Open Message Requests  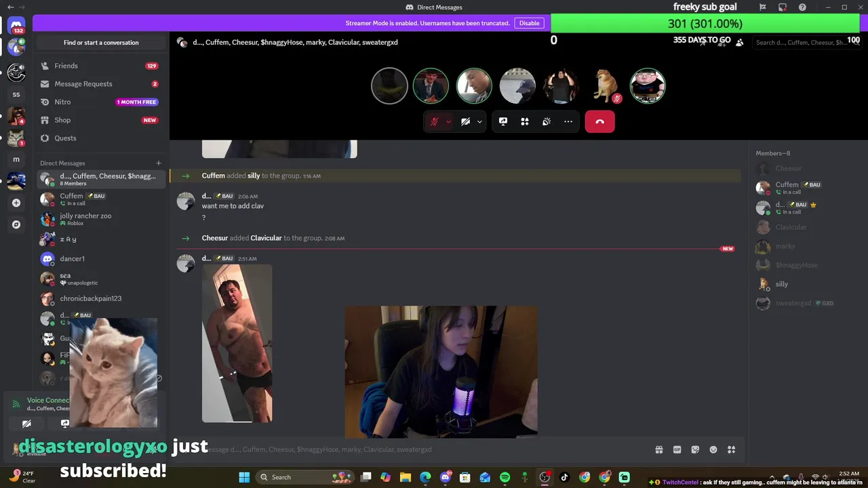click(x=100, y=84)
